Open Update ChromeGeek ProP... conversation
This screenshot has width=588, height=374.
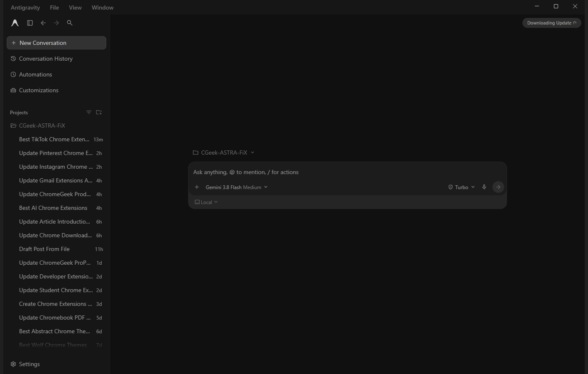56,263
